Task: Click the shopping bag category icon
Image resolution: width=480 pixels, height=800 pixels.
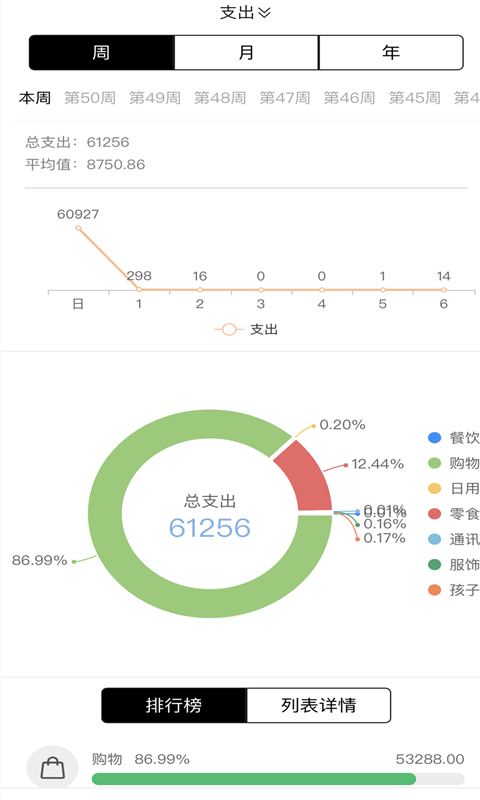Action: point(53,767)
